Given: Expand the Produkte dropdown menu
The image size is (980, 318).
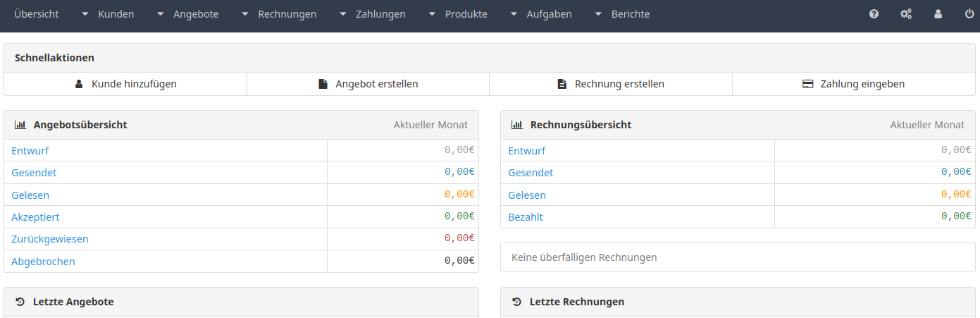Looking at the screenshot, I should point(458,14).
